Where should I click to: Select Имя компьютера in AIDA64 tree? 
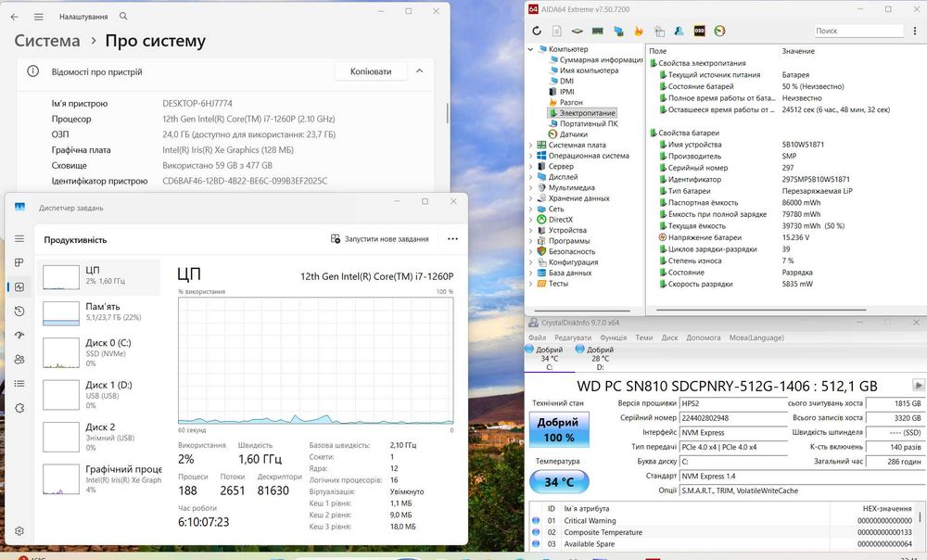click(x=583, y=70)
